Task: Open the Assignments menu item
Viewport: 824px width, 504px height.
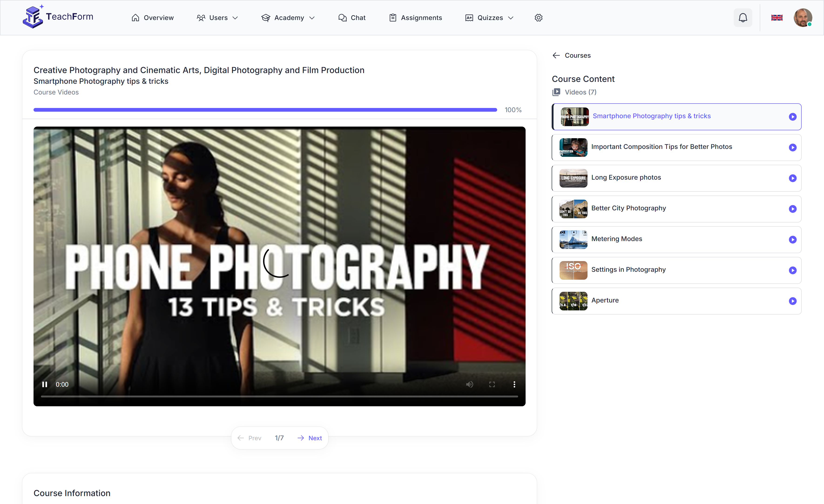Action: pyautogui.click(x=415, y=18)
